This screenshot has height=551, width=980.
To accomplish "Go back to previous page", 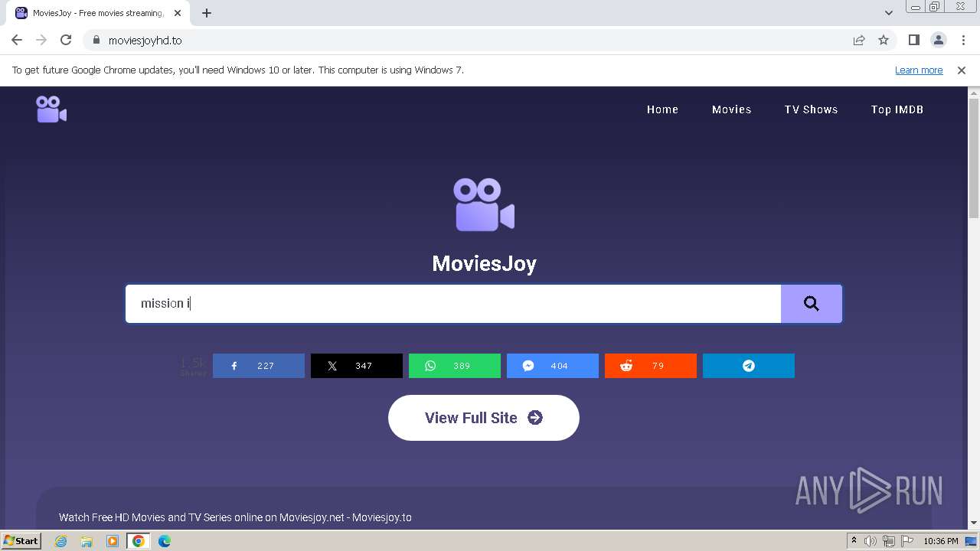I will click(17, 40).
